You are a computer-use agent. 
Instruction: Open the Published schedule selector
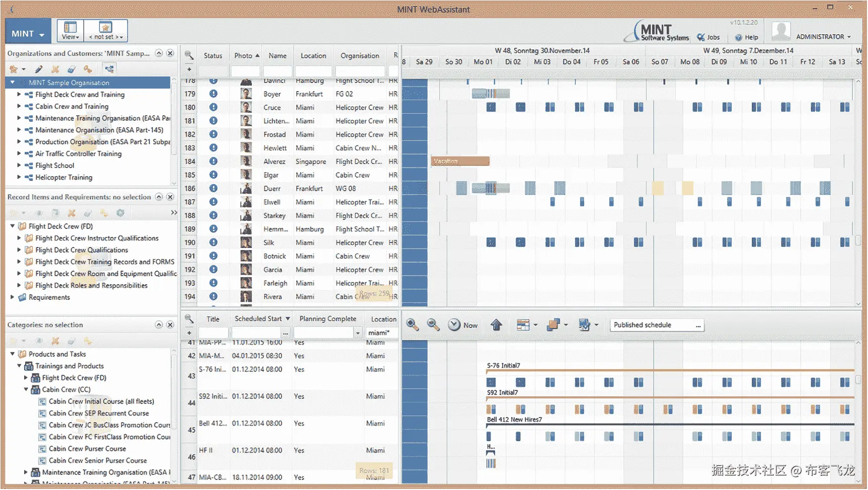point(657,325)
